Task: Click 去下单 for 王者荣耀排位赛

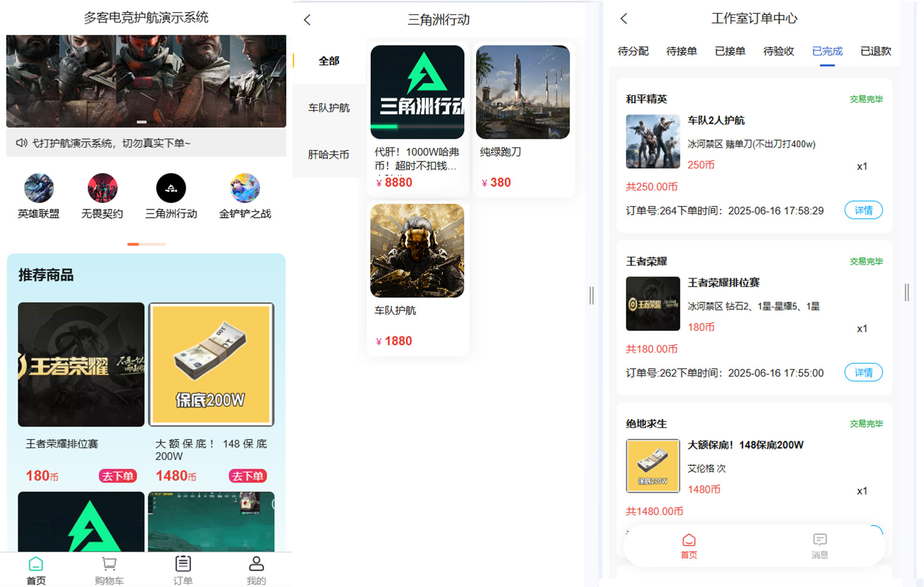Action: coord(117,476)
